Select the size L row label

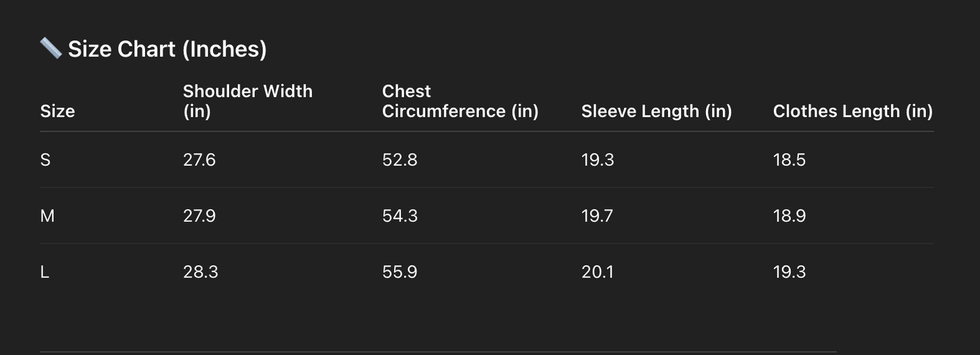(x=45, y=272)
